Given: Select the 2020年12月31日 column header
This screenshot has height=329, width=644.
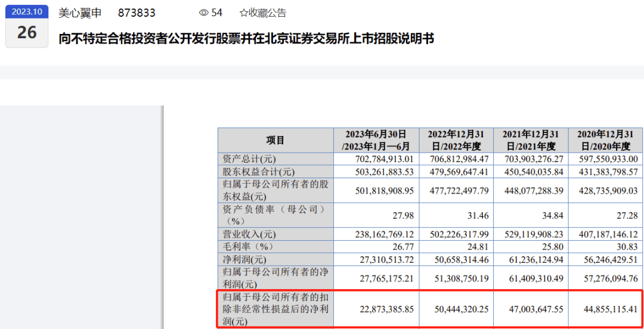Looking at the screenshot, I should pyautogui.click(x=605, y=141).
